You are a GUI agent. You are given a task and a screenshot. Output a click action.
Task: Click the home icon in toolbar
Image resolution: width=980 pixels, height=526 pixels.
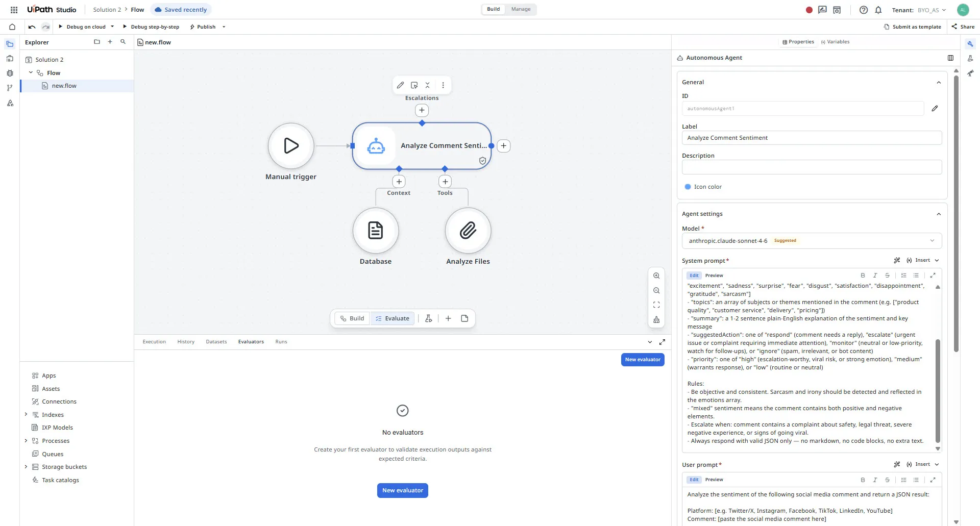[x=12, y=27]
